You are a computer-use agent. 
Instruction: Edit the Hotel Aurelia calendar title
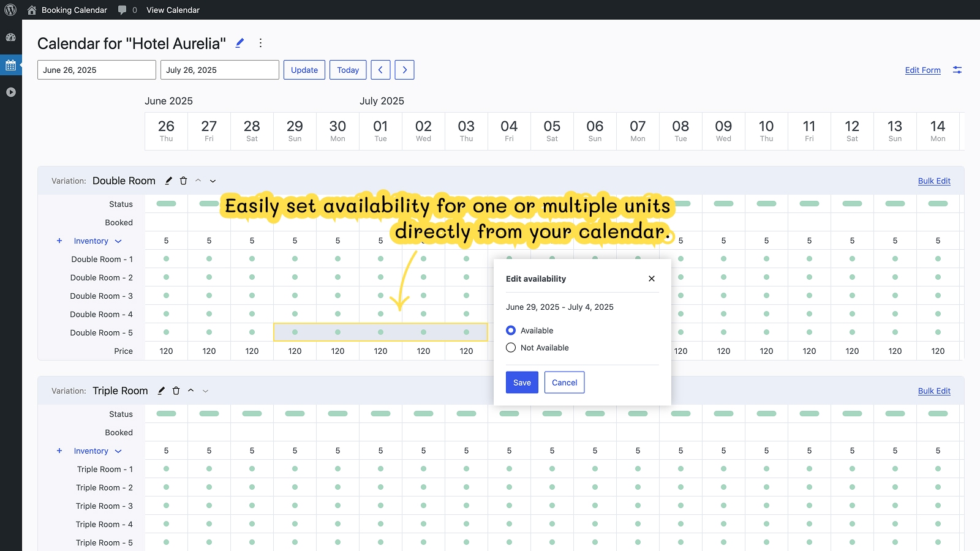pos(239,43)
